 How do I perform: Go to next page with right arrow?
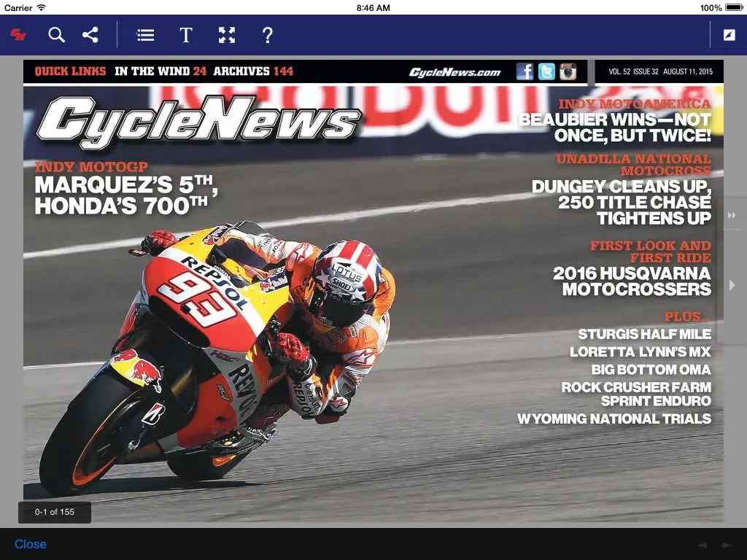[732, 285]
